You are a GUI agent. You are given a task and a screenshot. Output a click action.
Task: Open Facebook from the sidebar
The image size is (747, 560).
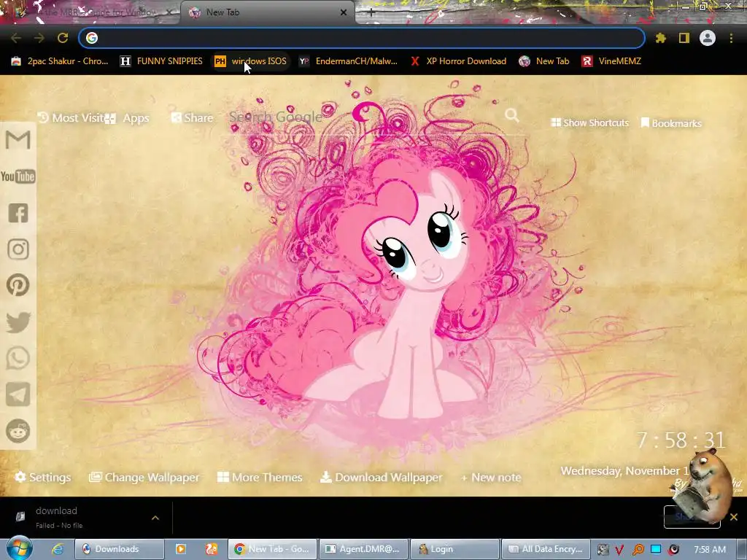click(x=18, y=213)
